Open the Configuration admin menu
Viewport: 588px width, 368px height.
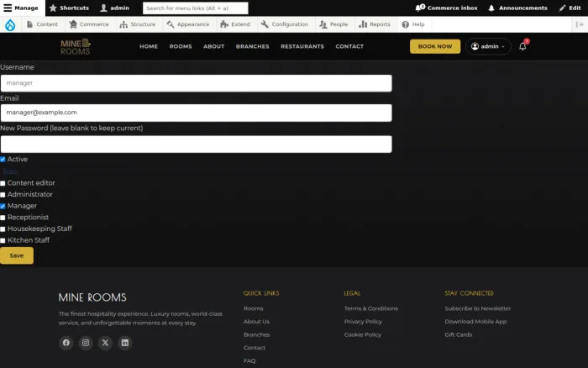tap(285, 24)
